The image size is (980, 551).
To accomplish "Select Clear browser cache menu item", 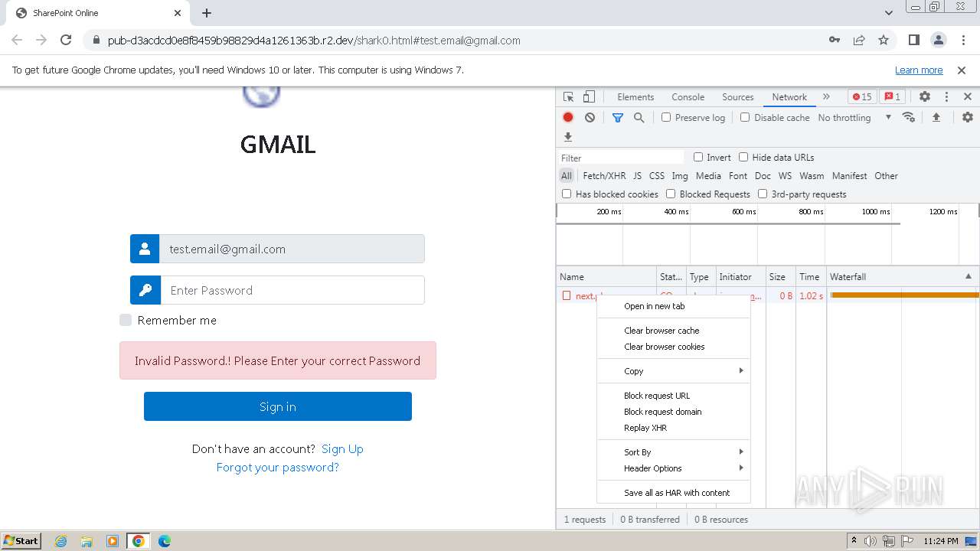I will (x=674, y=331).
